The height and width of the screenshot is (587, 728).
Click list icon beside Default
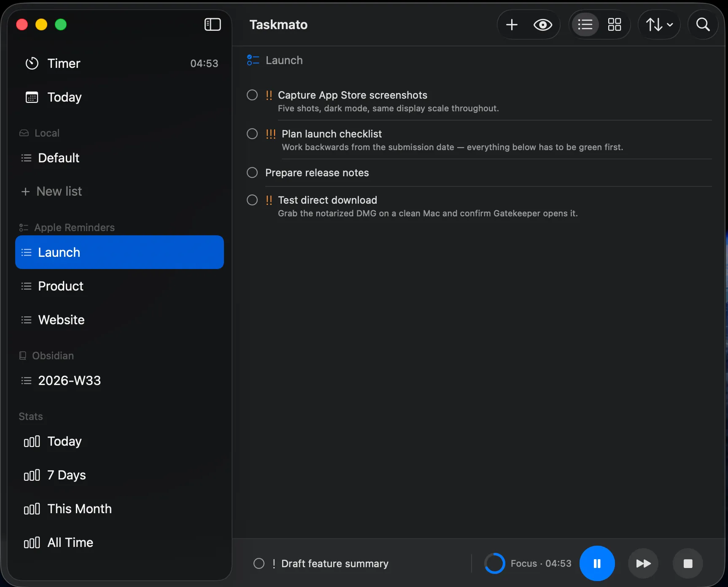coord(26,158)
